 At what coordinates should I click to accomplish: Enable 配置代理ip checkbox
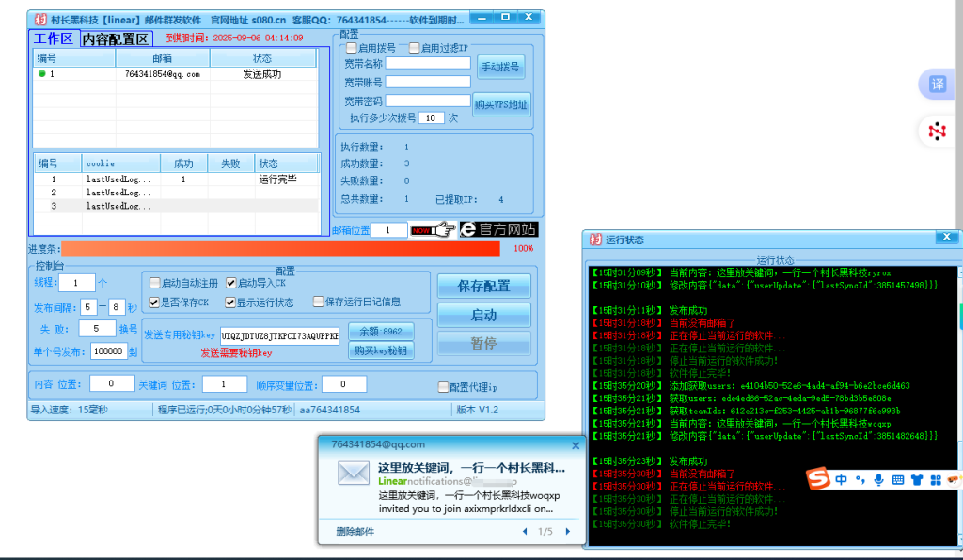coord(444,386)
